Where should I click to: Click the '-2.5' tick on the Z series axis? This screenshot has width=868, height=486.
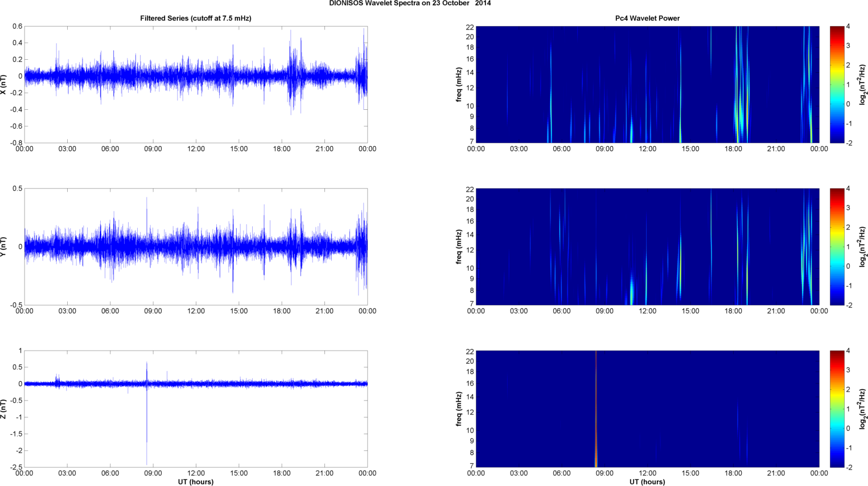(x=17, y=467)
